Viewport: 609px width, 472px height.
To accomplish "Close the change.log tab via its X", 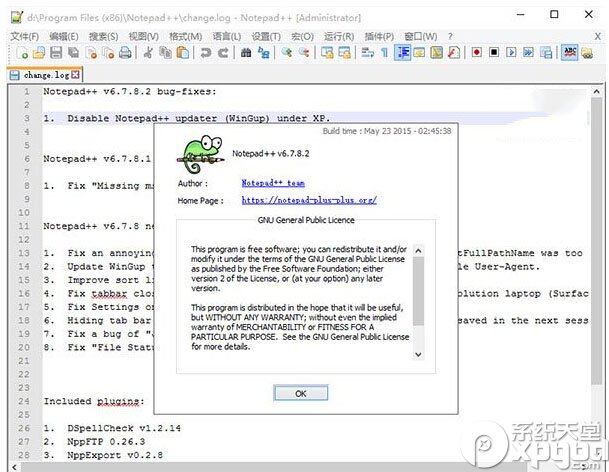I will pos(75,75).
